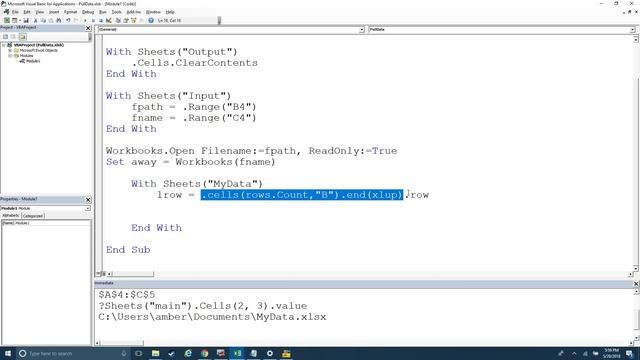The height and width of the screenshot is (360, 640).
Task: Click the View Code icon in the Project pane
Action: click(5, 37)
